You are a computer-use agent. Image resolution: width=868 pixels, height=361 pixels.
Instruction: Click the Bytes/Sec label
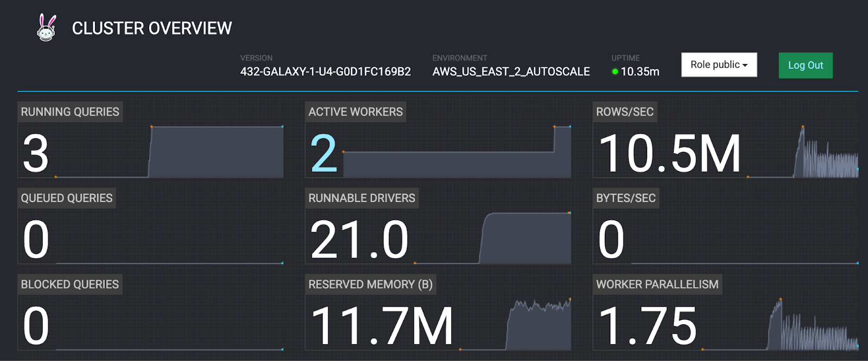pyautogui.click(x=626, y=198)
